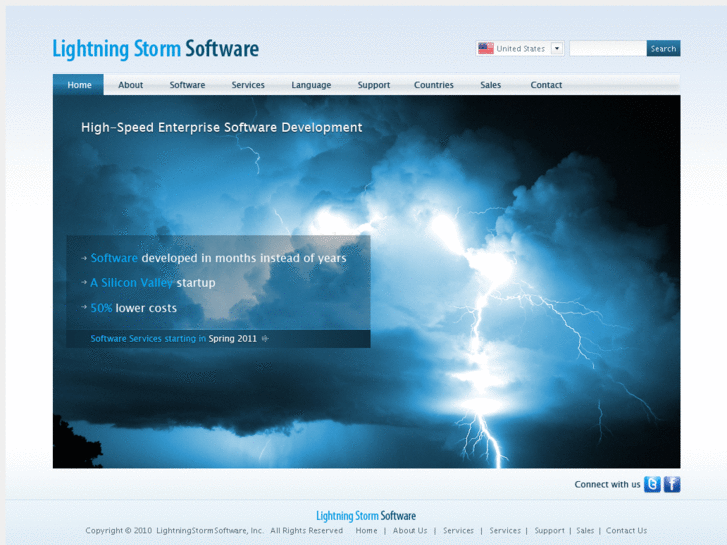
Task: Open the Countries menu item
Action: tap(434, 85)
